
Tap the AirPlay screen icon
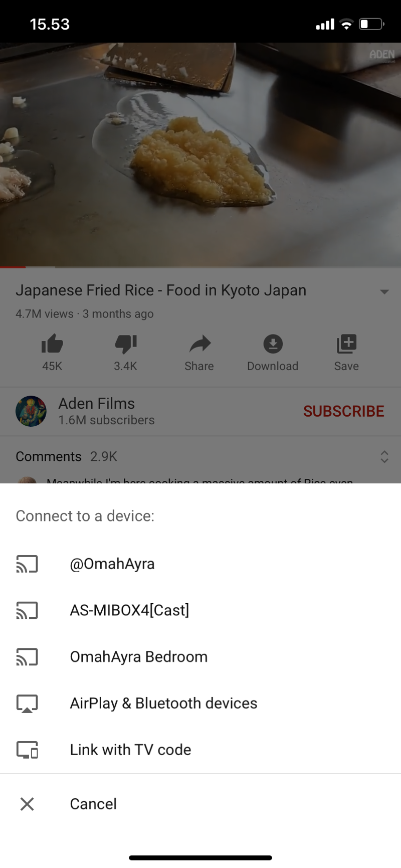pos(27,704)
